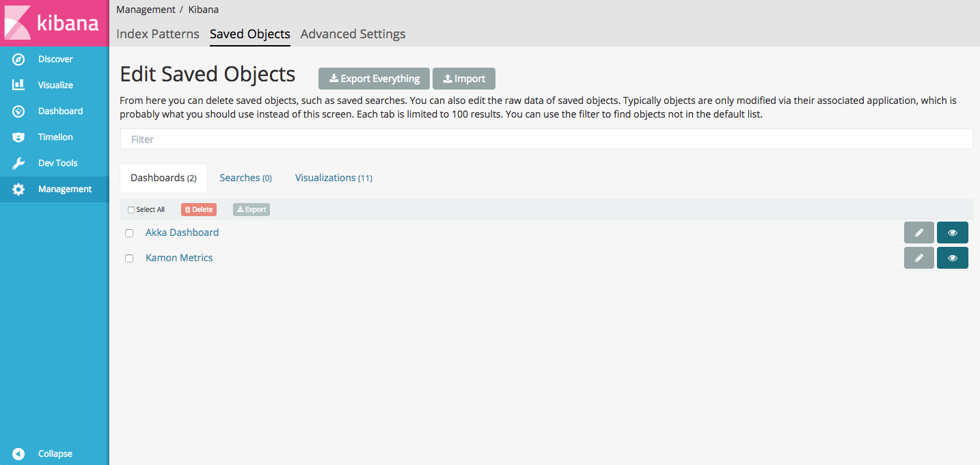Open the Advanced Settings tab
Viewport: 980px width, 465px height.
(x=353, y=34)
